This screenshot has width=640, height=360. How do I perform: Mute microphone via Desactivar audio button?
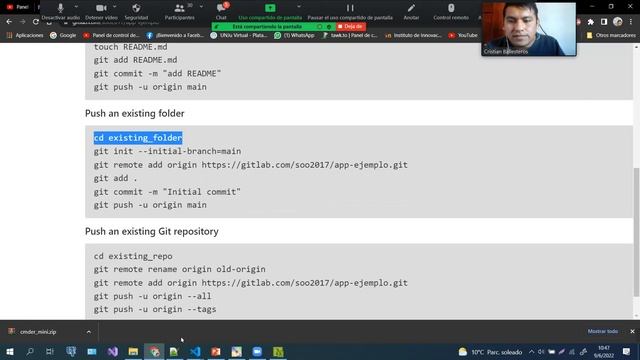click(x=60, y=11)
